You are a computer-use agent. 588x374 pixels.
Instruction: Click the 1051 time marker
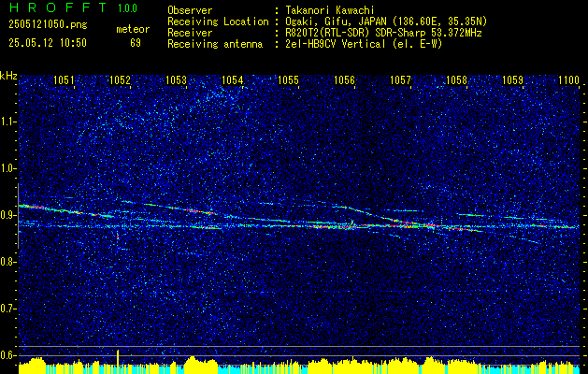pos(64,79)
